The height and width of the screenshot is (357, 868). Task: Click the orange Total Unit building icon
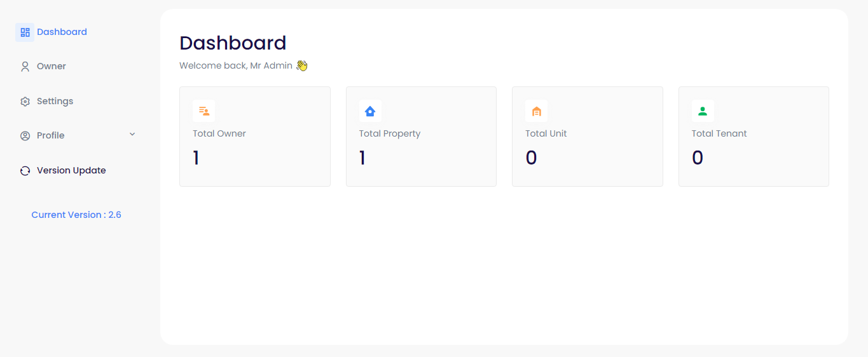click(536, 111)
